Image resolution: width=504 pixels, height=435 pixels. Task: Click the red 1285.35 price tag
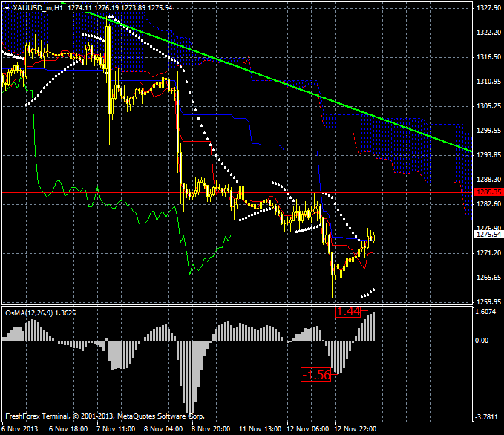(487, 192)
